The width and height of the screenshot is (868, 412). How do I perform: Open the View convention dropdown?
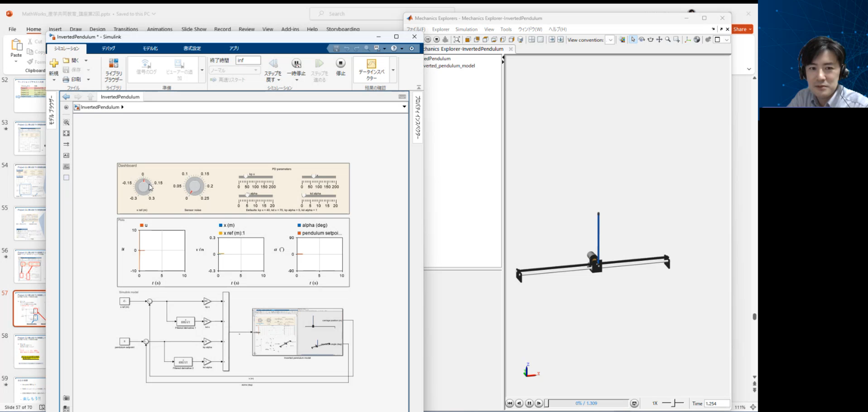pyautogui.click(x=610, y=40)
